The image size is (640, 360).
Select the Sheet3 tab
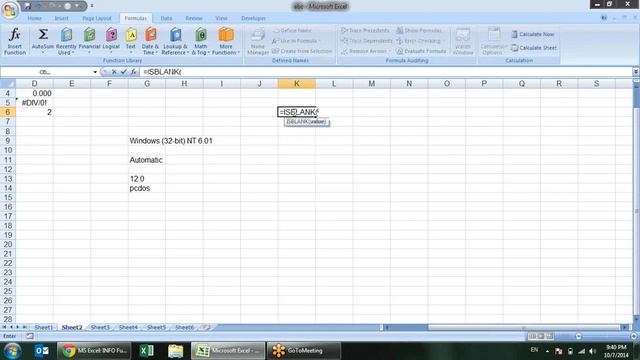(100, 327)
